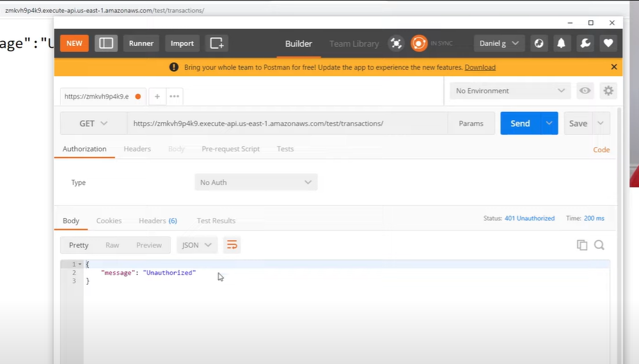
Task: Open the Daniel g account menu
Action: point(499,44)
